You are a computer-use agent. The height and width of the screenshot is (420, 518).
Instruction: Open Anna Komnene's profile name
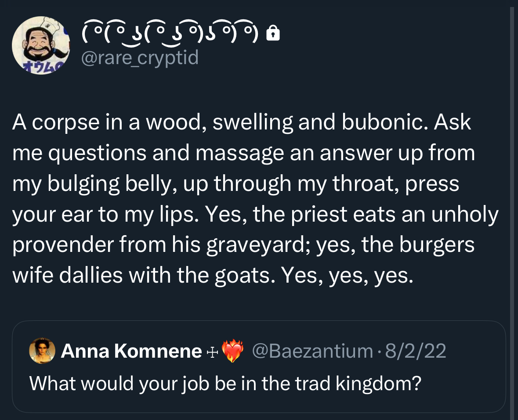[130, 351]
